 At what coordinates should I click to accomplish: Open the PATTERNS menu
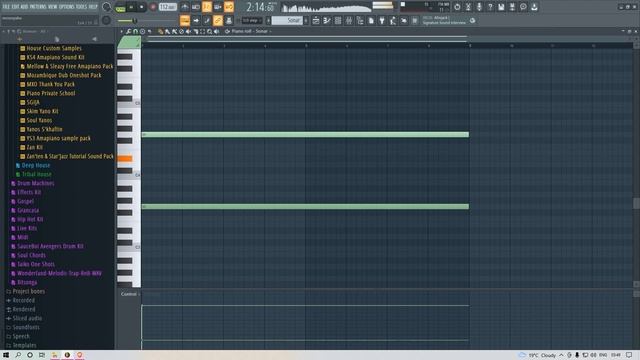pos(38,7)
